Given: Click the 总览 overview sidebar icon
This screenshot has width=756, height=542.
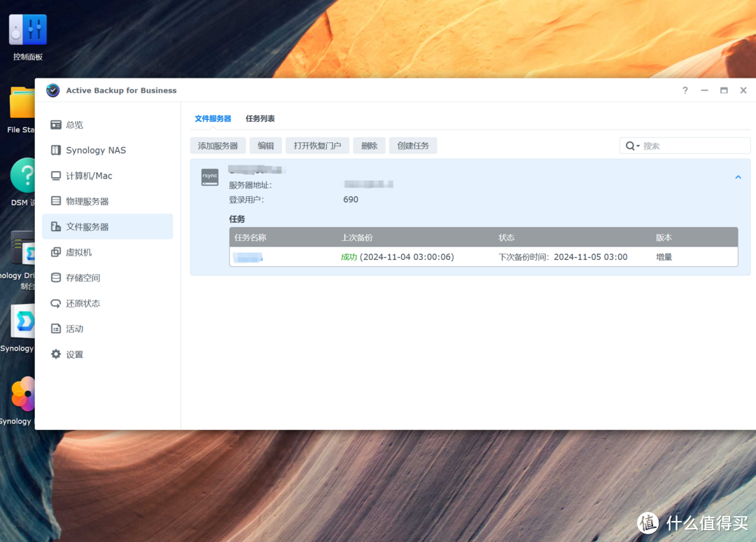Looking at the screenshot, I should tap(56, 125).
